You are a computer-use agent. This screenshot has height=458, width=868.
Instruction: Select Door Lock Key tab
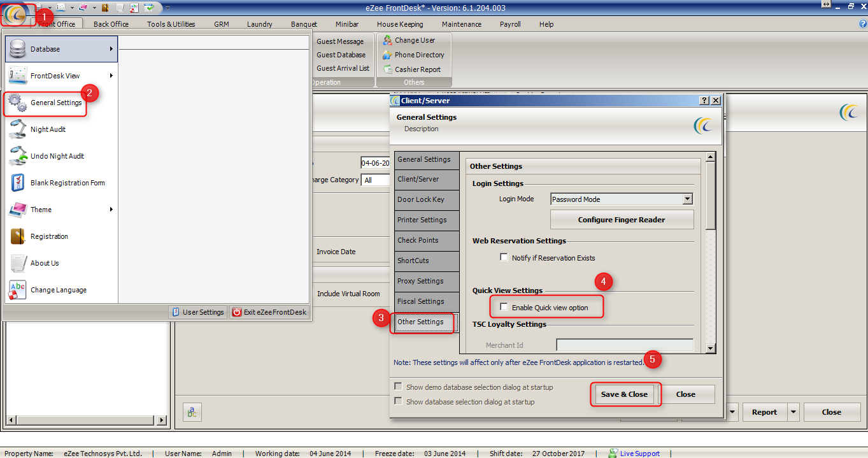[426, 200]
